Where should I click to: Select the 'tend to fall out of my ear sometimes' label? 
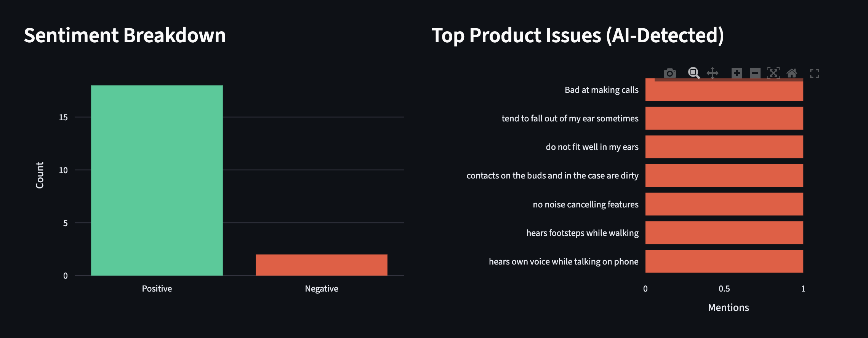[x=570, y=118]
